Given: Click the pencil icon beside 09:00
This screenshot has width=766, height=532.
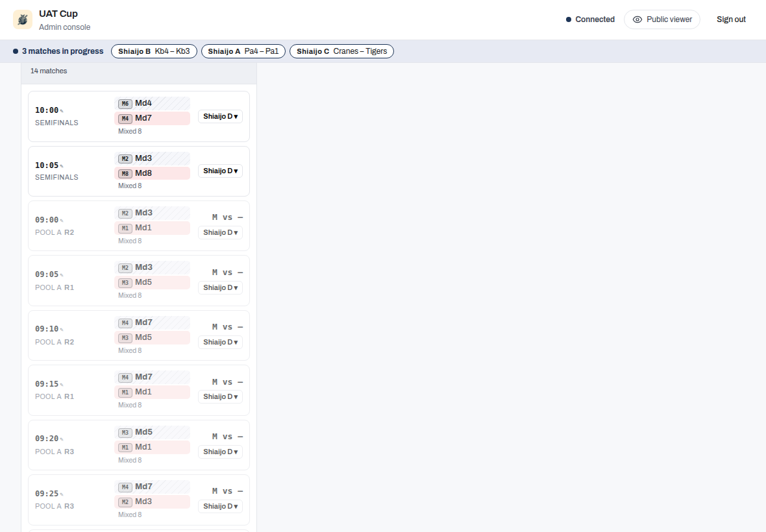Looking at the screenshot, I should (62, 221).
